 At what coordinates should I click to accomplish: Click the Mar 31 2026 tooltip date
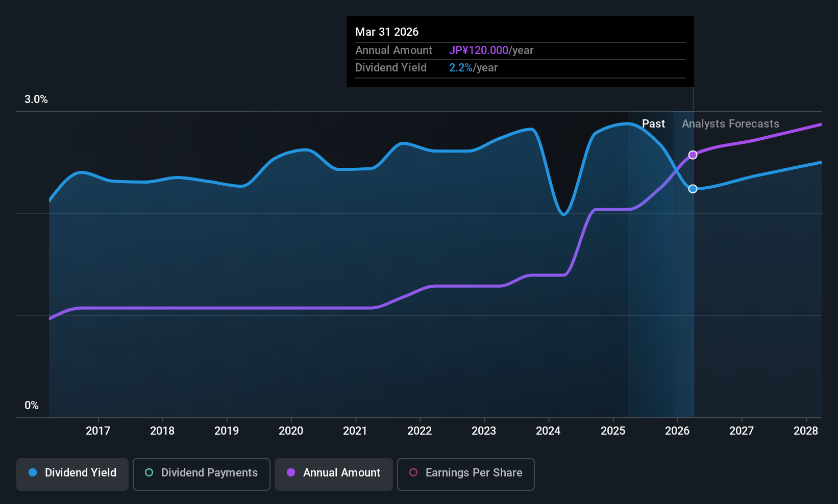click(x=387, y=32)
